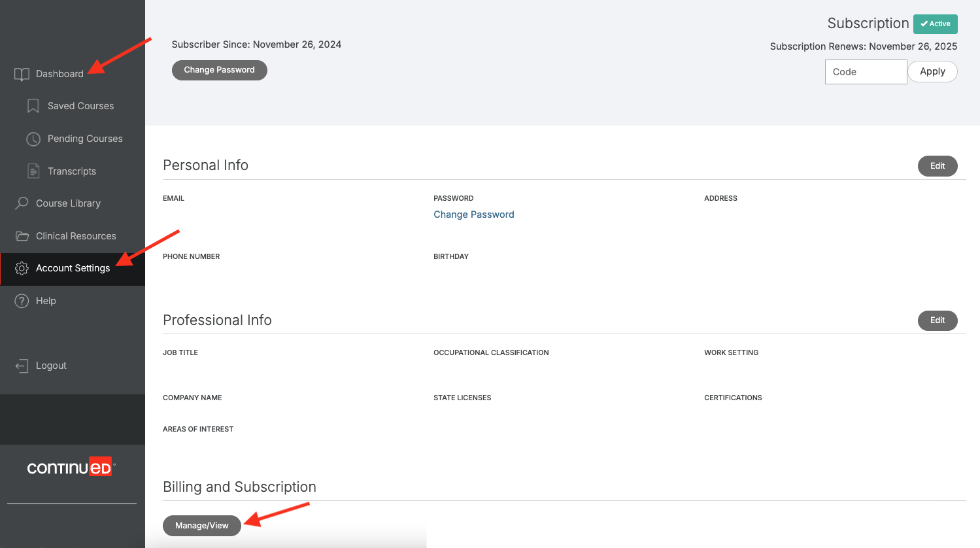The image size is (980, 548).
Task: Focus the Code input field
Action: point(865,72)
